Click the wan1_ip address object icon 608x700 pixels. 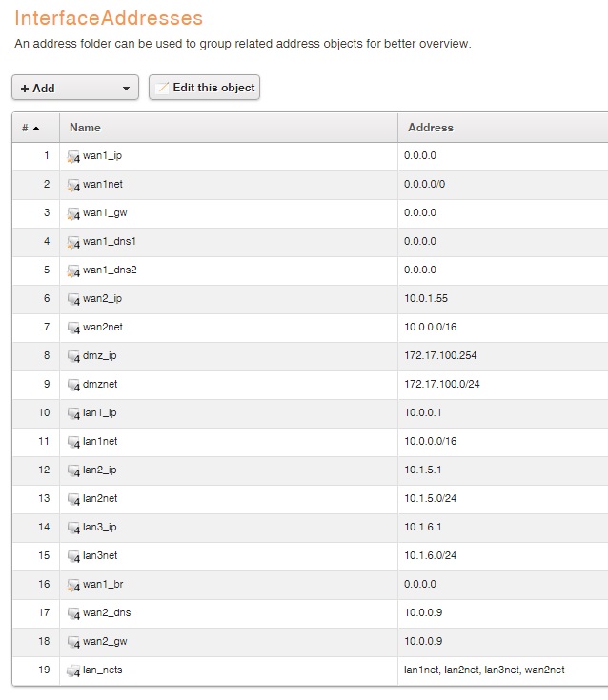coord(73,156)
